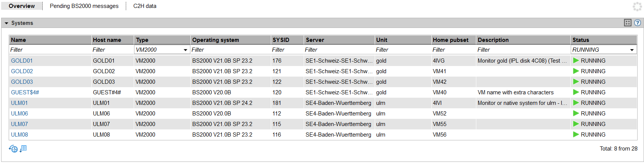
Task: Open the ULM06 system link
Action: [x=20, y=114]
